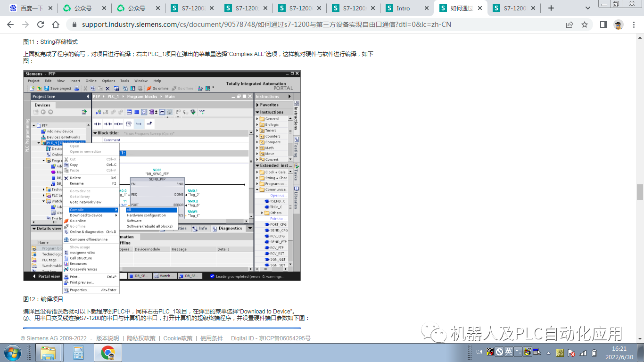Image resolution: width=644 pixels, height=362 pixels.
Task: Open the 使用条件 footer link
Action: point(212,338)
